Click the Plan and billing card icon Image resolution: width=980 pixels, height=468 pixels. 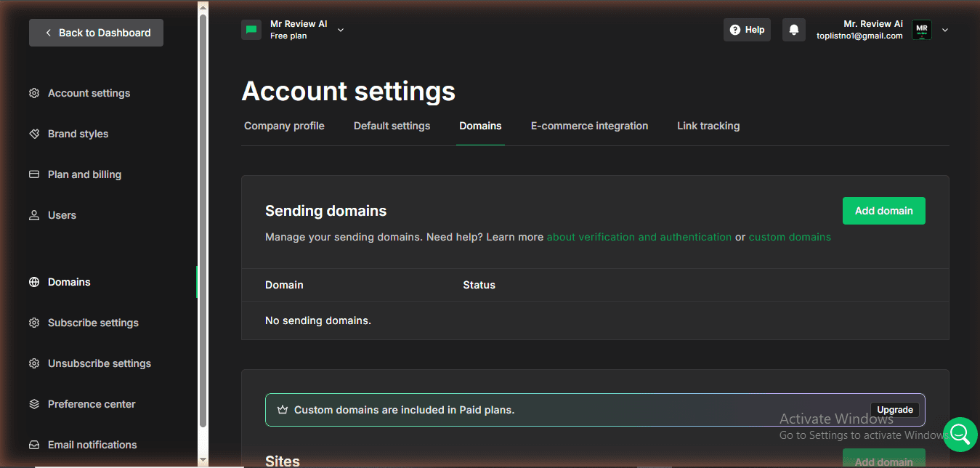pyautogui.click(x=34, y=174)
